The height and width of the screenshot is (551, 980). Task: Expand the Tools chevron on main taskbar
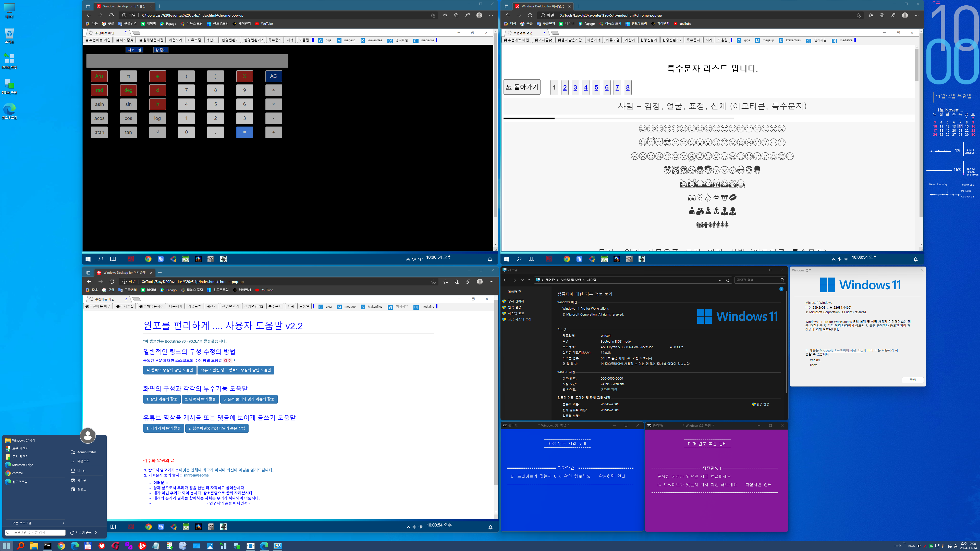click(x=904, y=543)
